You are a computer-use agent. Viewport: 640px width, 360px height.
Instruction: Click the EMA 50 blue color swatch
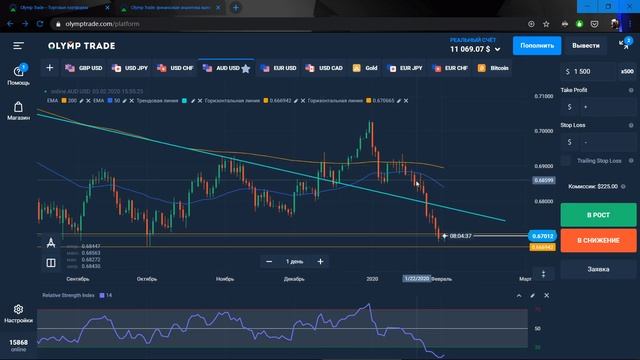[110, 100]
